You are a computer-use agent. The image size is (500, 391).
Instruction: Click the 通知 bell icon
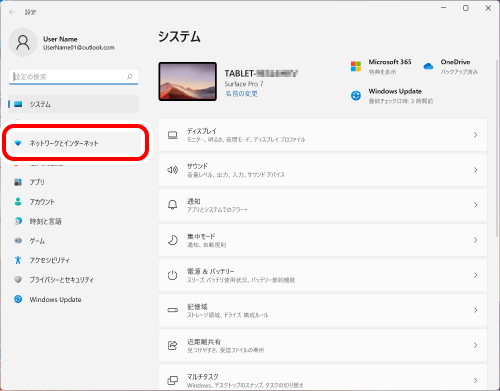pos(172,205)
